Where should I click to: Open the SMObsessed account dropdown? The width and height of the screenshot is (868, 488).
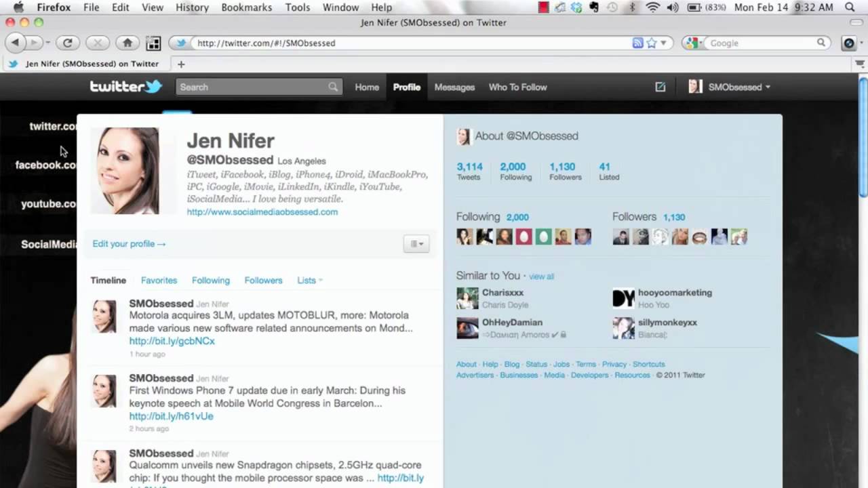click(x=730, y=87)
